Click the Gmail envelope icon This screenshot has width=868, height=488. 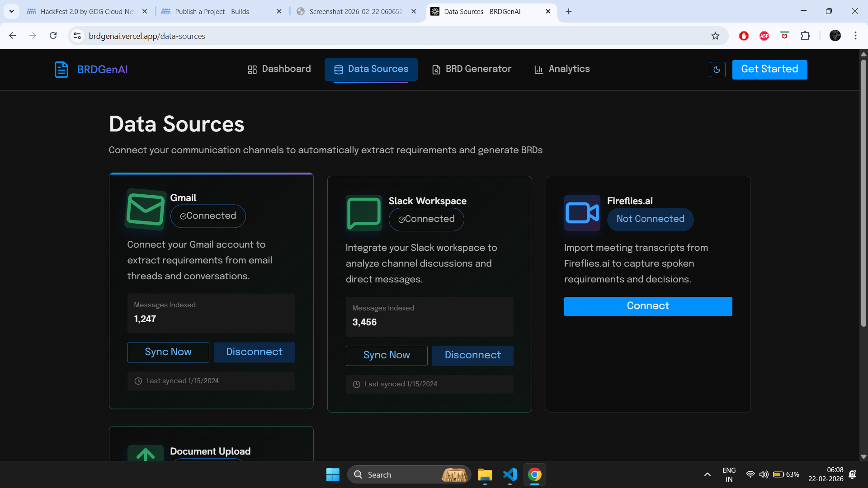(146, 209)
